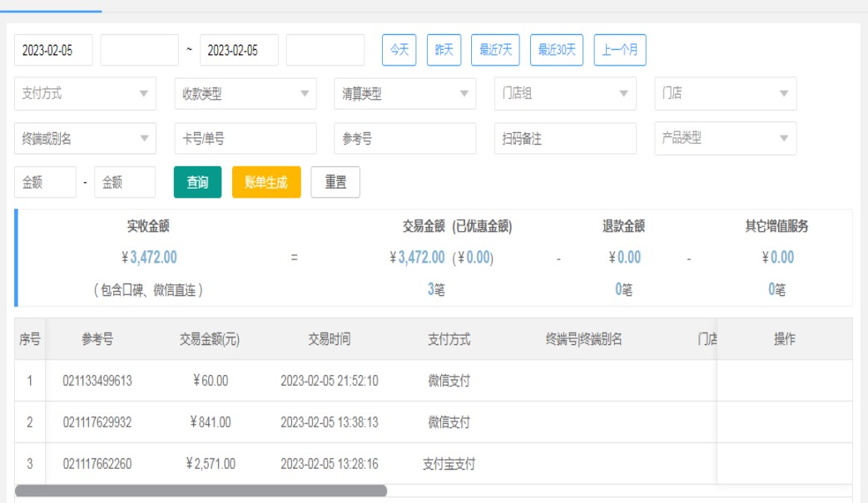Open the 支付方式 dropdown filter

tap(85, 94)
